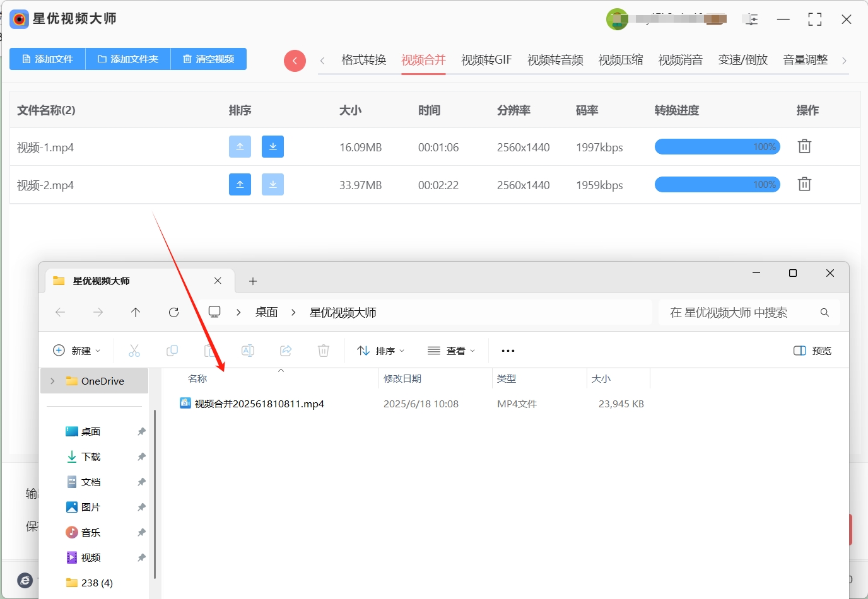The width and height of the screenshot is (868, 599).
Task: Go back in File Explorer
Action: 61,312
